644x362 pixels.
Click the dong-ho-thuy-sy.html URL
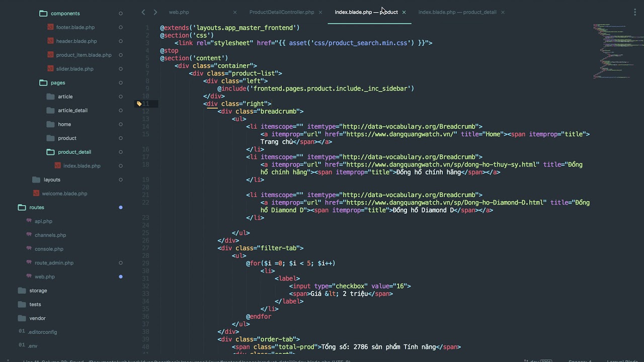pos(440,164)
